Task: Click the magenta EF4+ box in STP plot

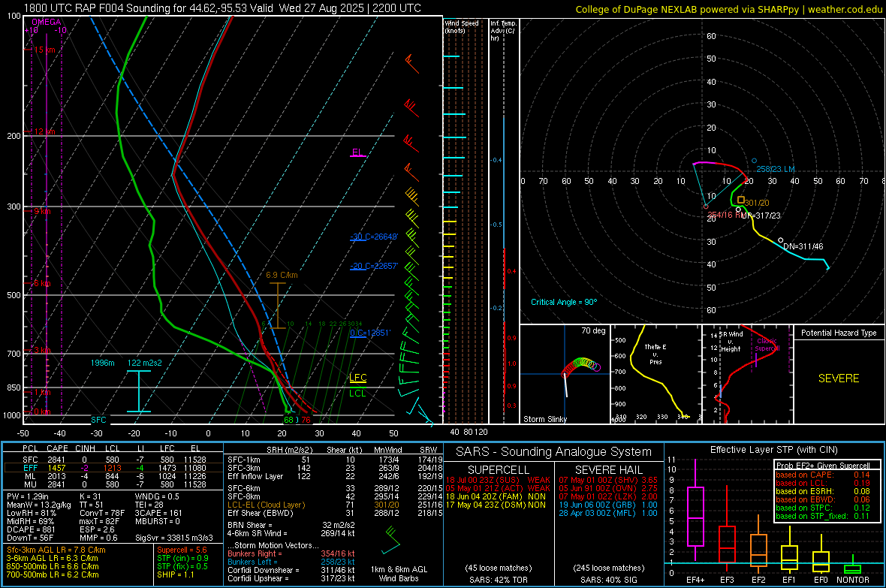Action: [695, 516]
